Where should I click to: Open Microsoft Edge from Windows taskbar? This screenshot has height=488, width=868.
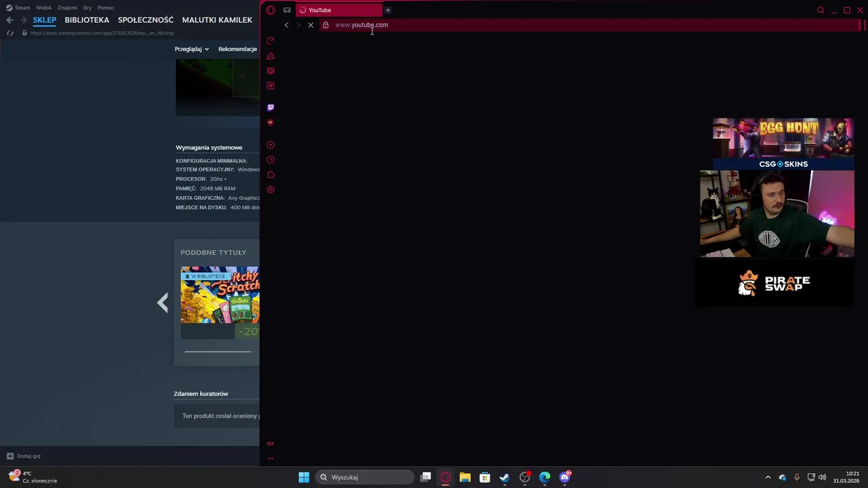[x=545, y=477]
